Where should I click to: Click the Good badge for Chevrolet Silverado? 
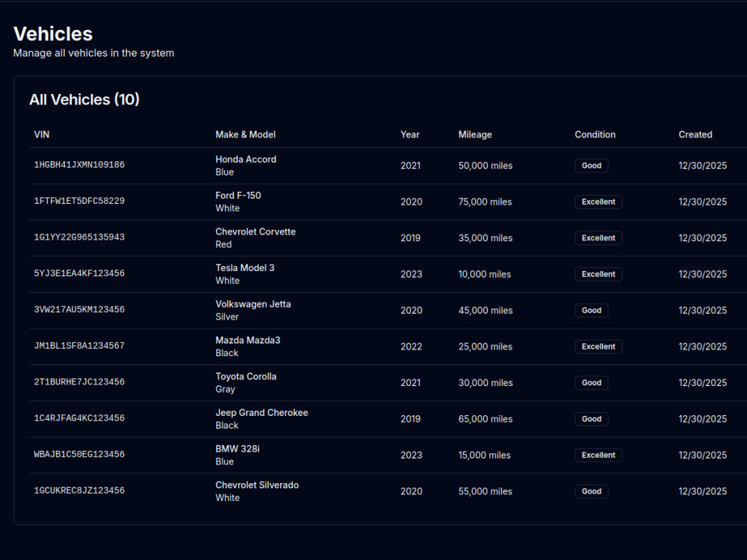tap(591, 491)
